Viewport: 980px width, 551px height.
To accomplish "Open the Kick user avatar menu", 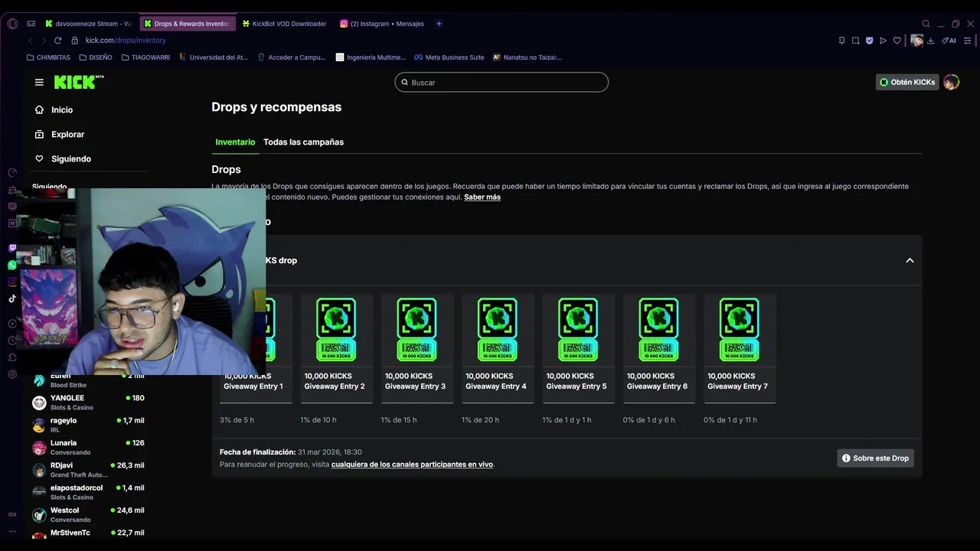I will point(951,82).
